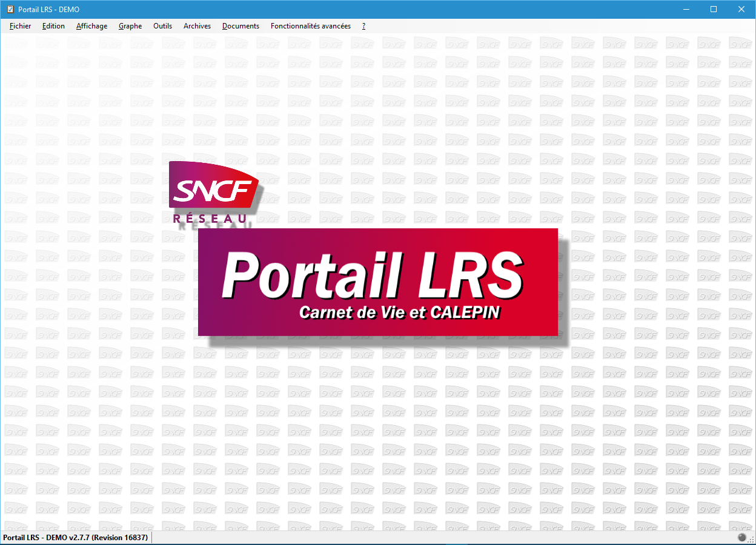Image resolution: width=756 pixels, height=545 pixels.
Task: Open the Fichier menu
Action: click(x=21, y=26)
